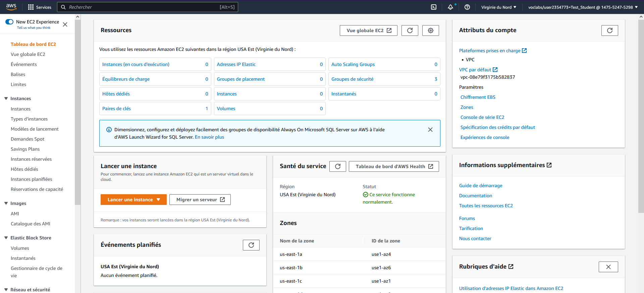Collapse the Images sidebar section
644x293 pixels.
(x=6, y=203)
